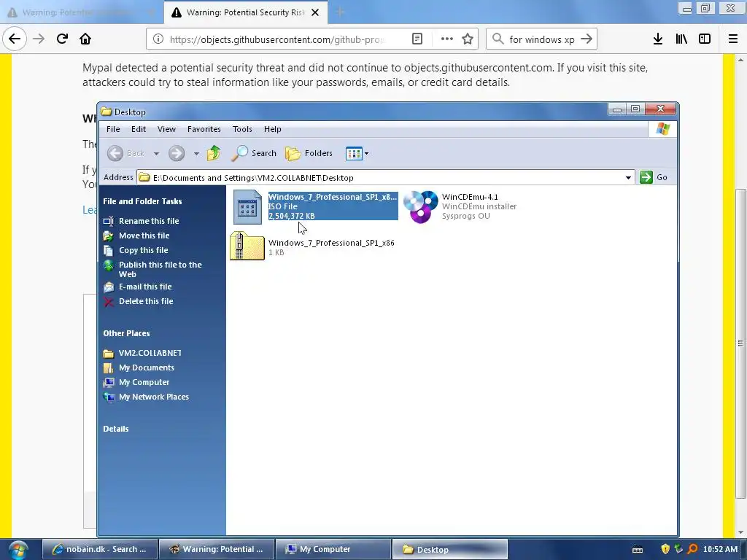Close the active Warning browser tab
Viewport: 747px width, 560px height.
coord(315,12)
